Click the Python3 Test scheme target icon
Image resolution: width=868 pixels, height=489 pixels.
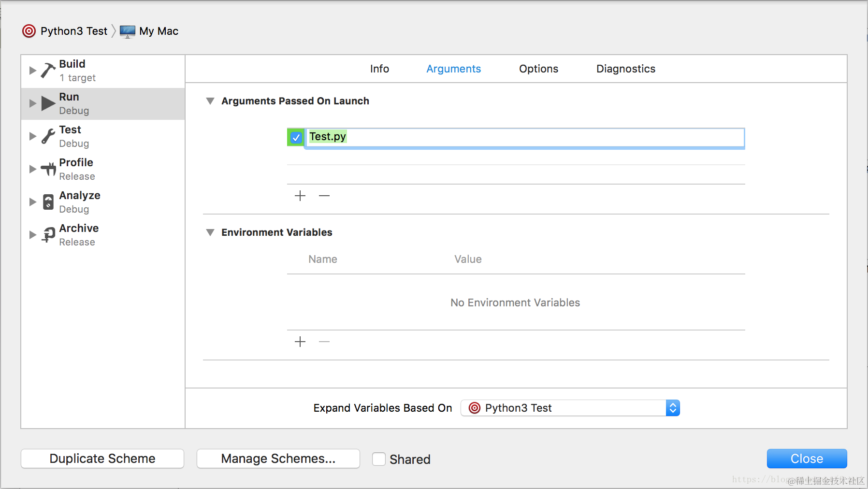pyautogui.click(x=29, y=31)
